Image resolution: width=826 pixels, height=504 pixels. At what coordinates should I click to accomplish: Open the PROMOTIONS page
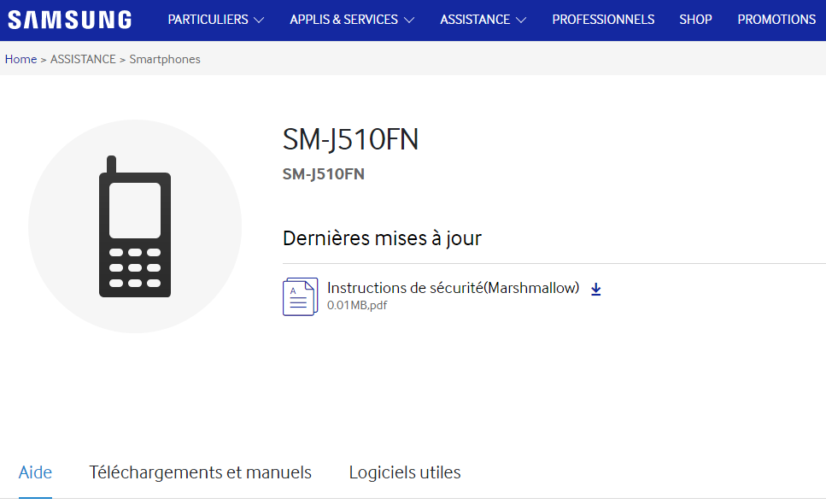776,20
